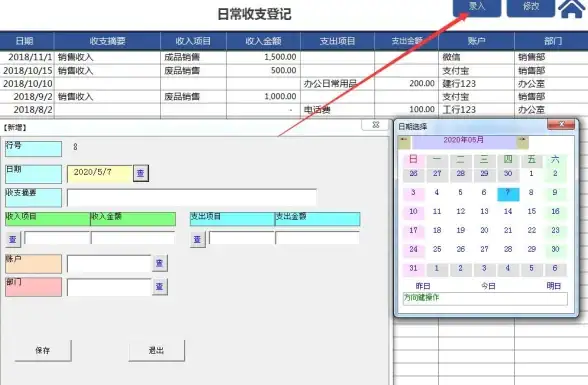The height and width of the screenshot is (385, 588).
Task: Click the 部门 input field
Action: [109, 288]
